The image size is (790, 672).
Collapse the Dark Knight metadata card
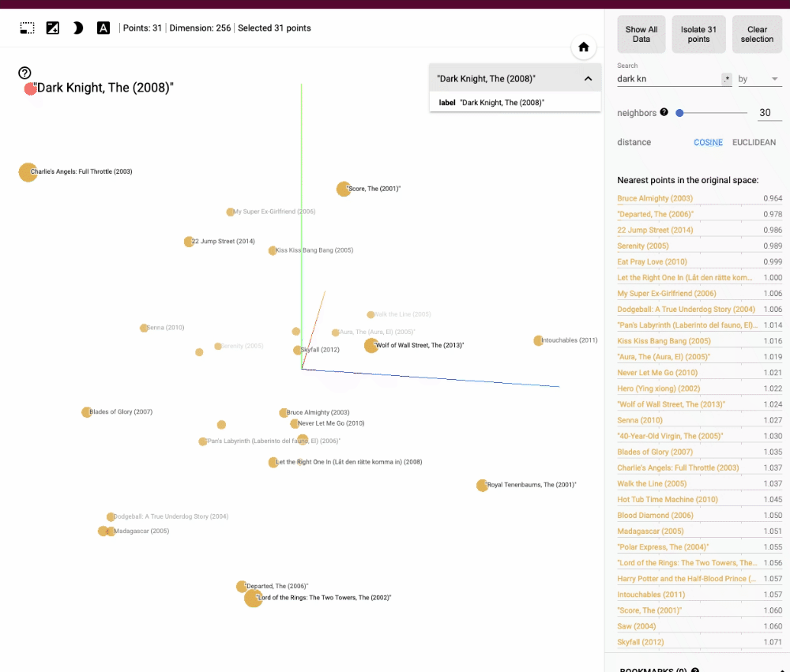(588, 79)
